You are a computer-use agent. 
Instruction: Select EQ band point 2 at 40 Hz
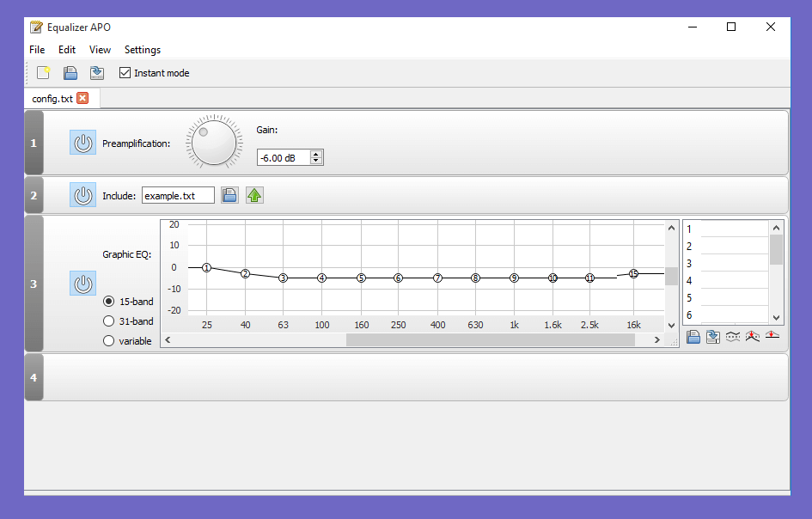pos(246,273)
